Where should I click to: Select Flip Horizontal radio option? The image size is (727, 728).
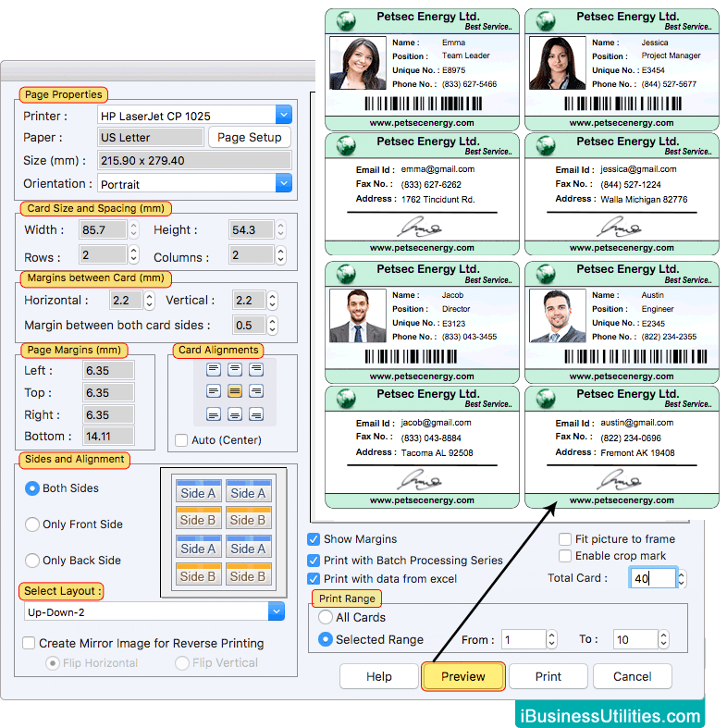click(x=53, y=663)
